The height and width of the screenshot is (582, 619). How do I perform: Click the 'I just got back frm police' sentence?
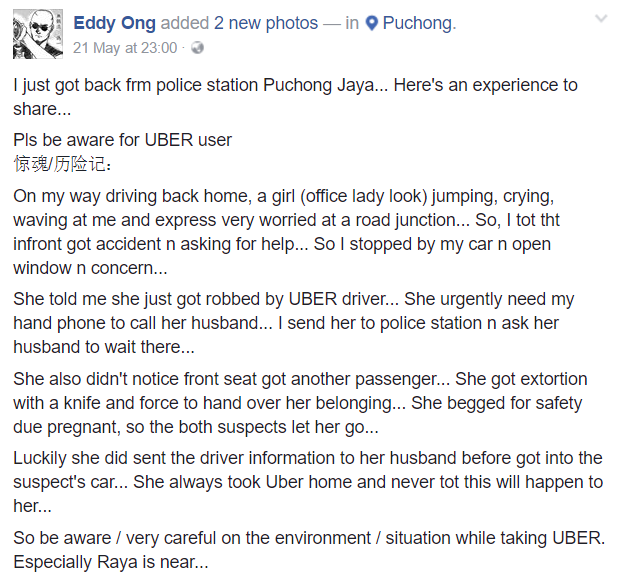pos(295,97)
